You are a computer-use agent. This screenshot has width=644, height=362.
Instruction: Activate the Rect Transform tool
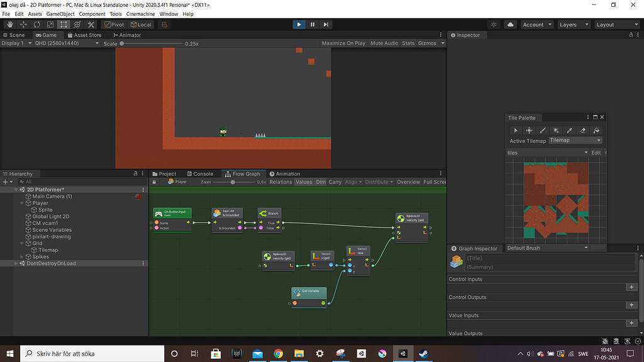[63, 25]
